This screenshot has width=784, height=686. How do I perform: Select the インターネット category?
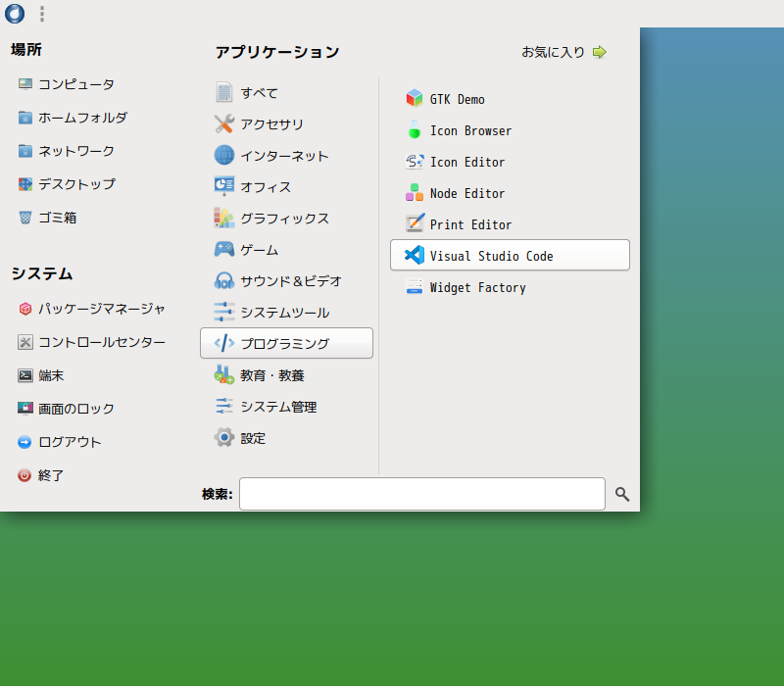[286, 156]
